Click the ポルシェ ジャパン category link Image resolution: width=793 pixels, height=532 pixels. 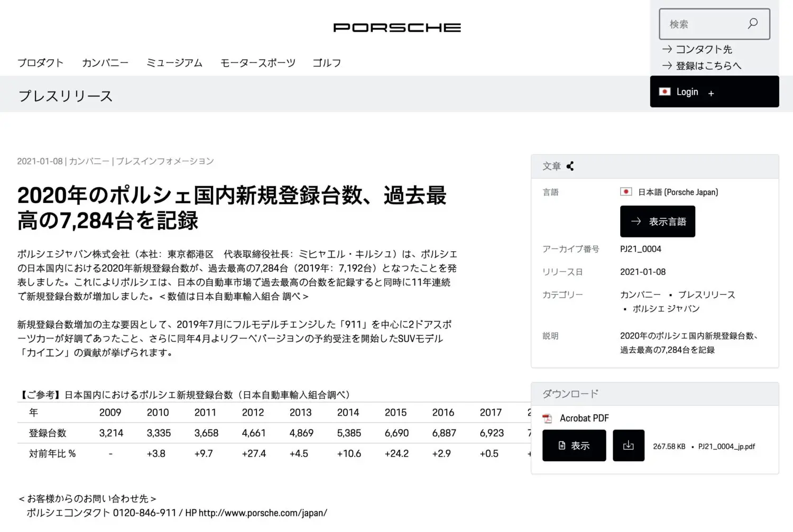(666, 309)
